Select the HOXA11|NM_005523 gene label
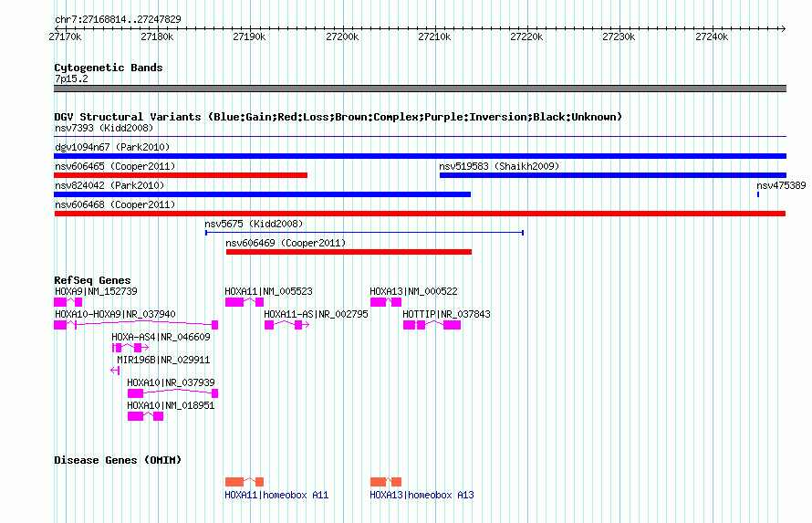 click(269, 291)
